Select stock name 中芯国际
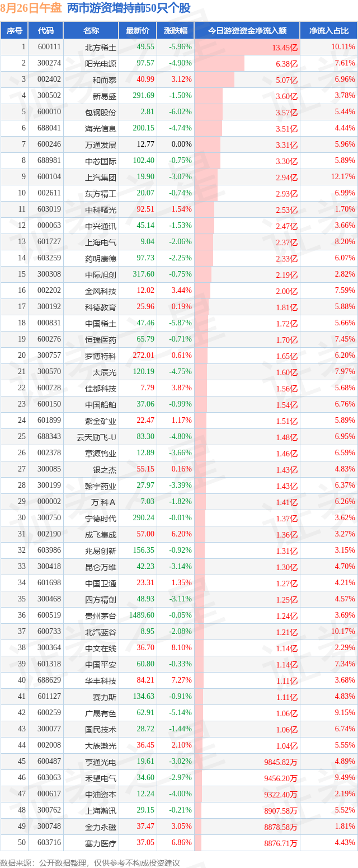Image resolution: width=358 pixels, height=868 pixels. pos(101,161)
